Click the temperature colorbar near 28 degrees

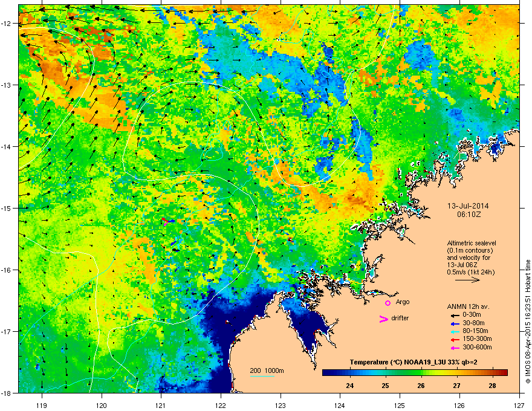point(493,373)
